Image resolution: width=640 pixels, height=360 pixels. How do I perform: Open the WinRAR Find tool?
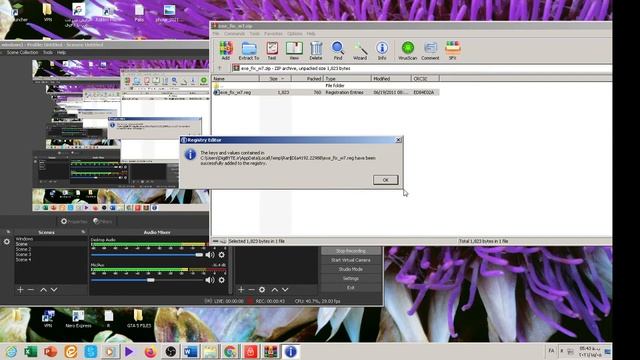pos(338,50)
